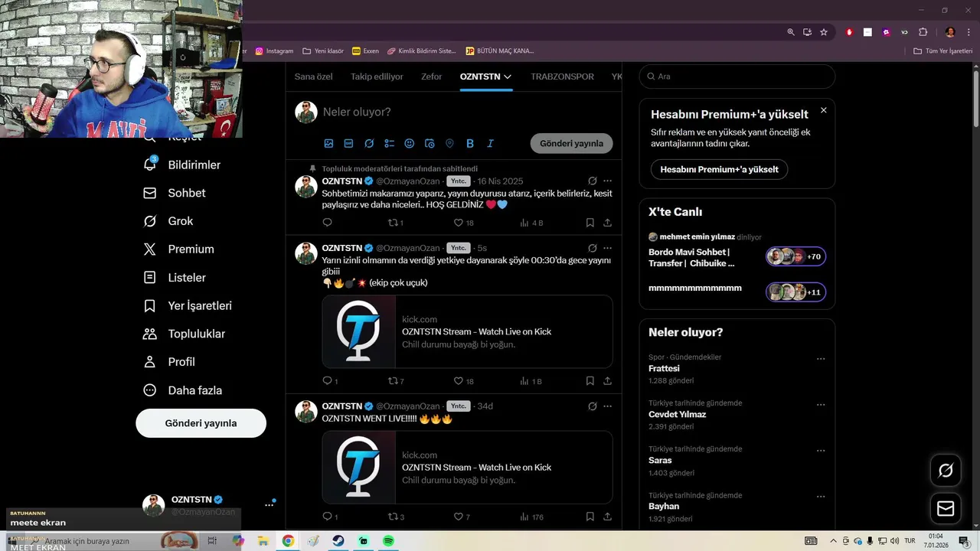This screenshot has height=551, width=980.
Task: Apply italic formatting in composer
Action: [490, 143]
